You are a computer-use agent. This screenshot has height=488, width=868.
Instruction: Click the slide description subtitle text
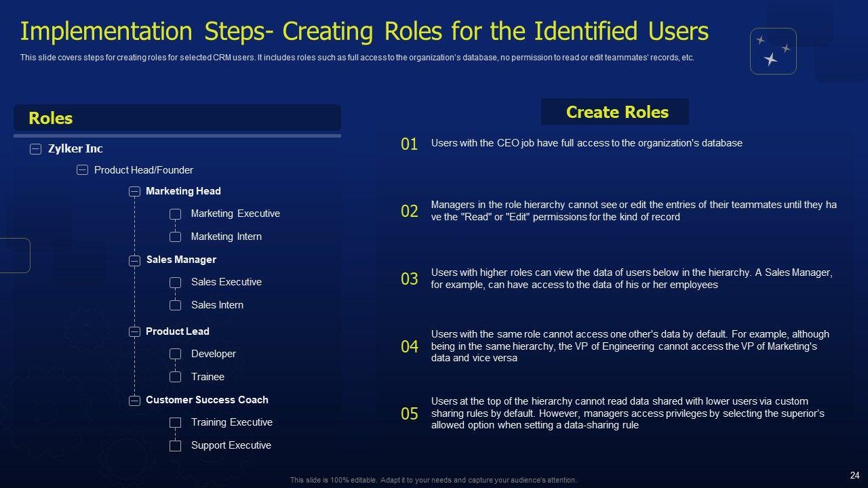pyautogui.click(x=357, y=58)
